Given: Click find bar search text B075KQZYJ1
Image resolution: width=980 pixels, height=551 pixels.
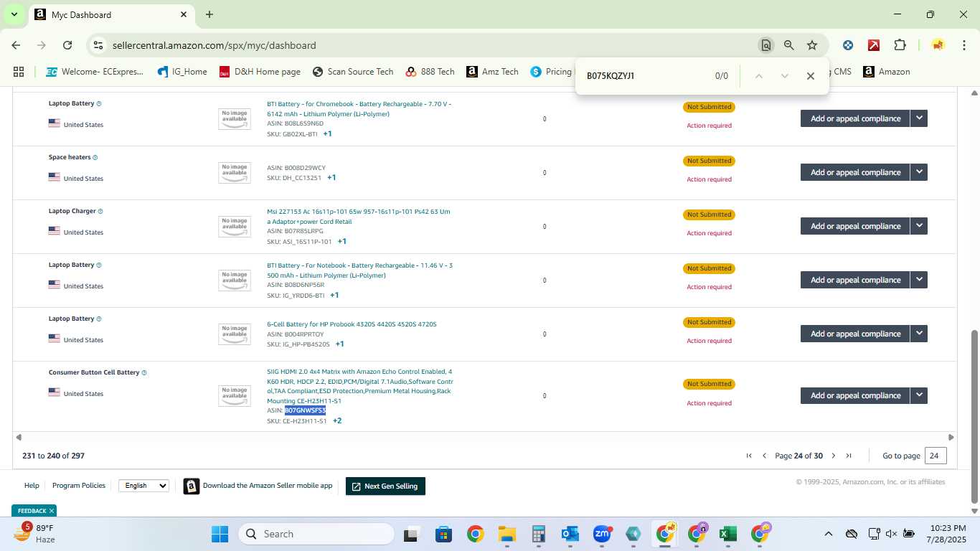Looking at the screenshot, I should click(611, 76).
